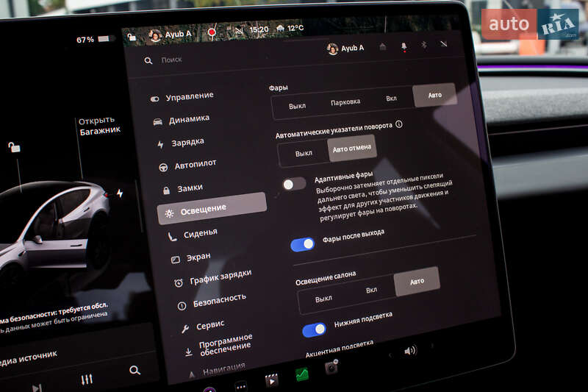
Task: Open the dashcam camera app icon
Action: pos(331,368)
